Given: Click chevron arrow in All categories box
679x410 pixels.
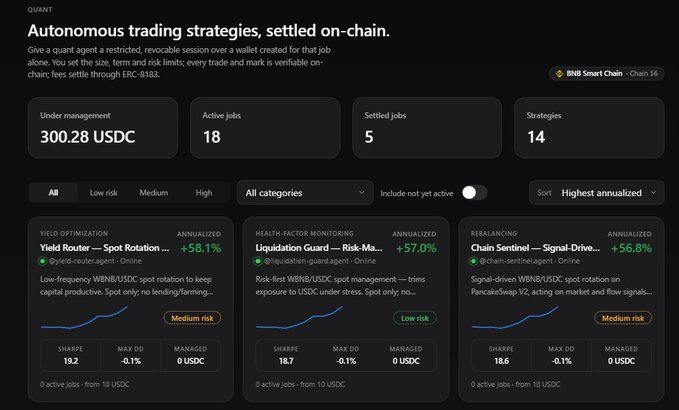Looking at the screenshot, I should 362,193.
